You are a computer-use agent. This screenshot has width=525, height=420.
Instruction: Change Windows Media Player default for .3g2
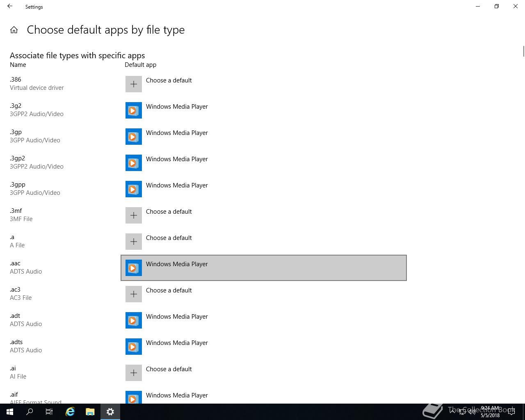pos(264,110)
